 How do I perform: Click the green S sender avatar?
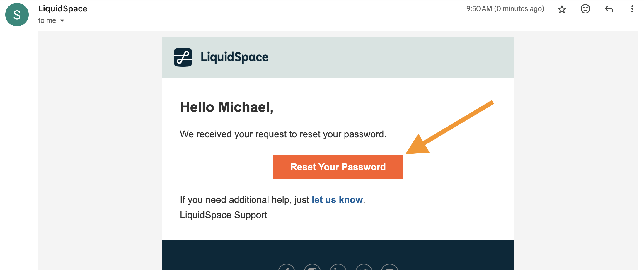[17, 15]
